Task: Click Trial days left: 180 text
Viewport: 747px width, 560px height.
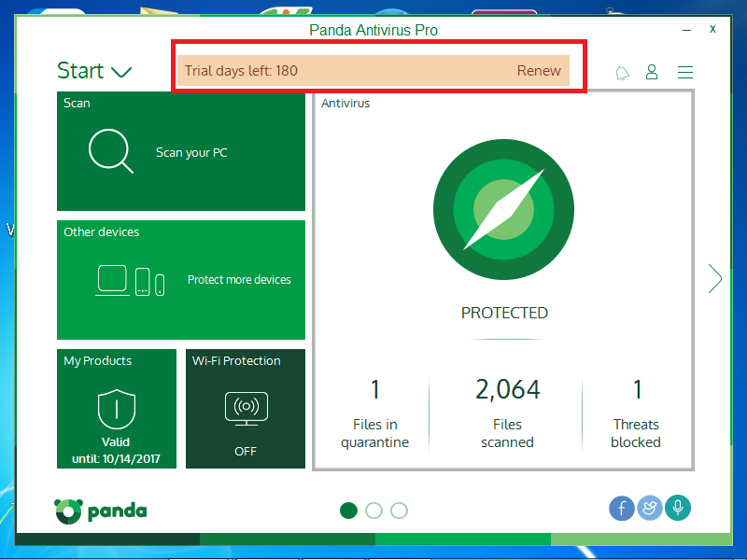Action: click(241, 71)
